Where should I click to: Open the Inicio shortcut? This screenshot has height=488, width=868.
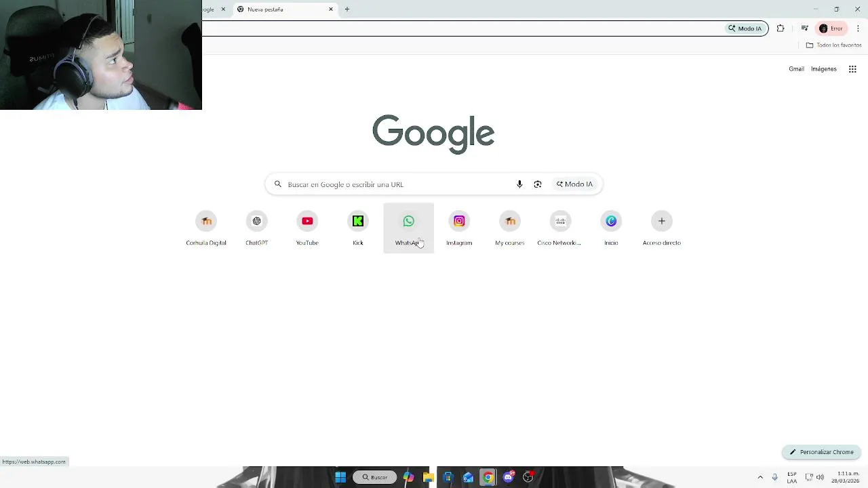[x=611, y=228]
